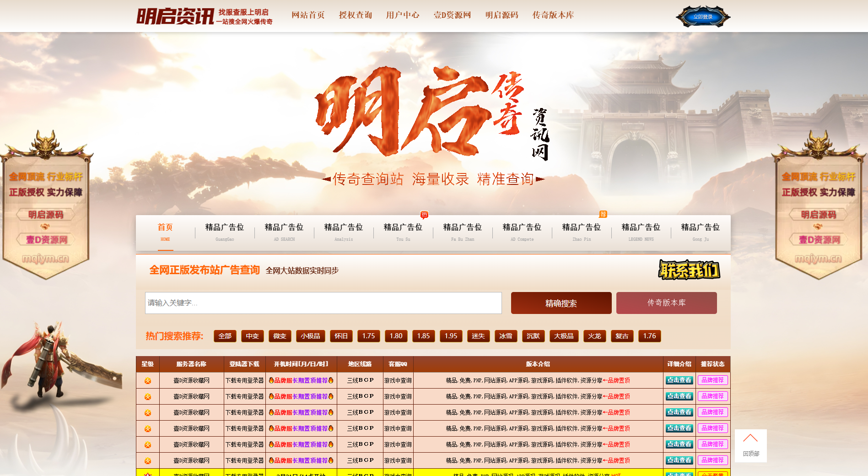The height and width of the screenshot is (476, 868).
Task: Select the 中变 search filter tag
Action: pyautogui.click(x=252, y=336)
